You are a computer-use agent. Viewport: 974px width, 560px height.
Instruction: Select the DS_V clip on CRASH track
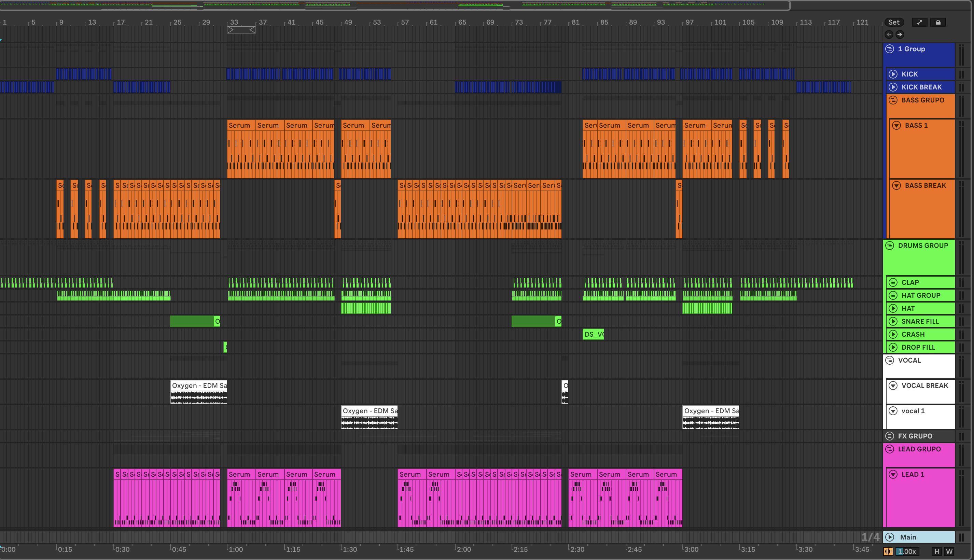coord(593,334)
